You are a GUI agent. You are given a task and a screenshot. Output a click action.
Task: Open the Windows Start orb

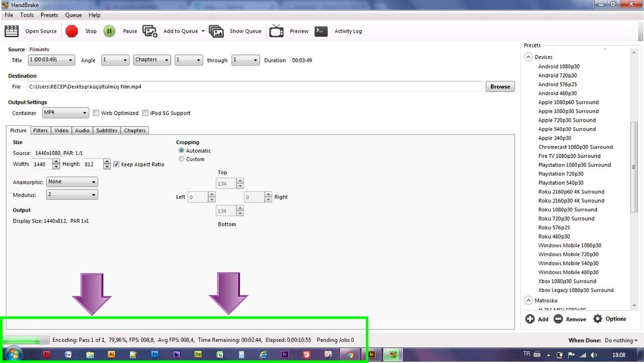click(x=13, y=354)
